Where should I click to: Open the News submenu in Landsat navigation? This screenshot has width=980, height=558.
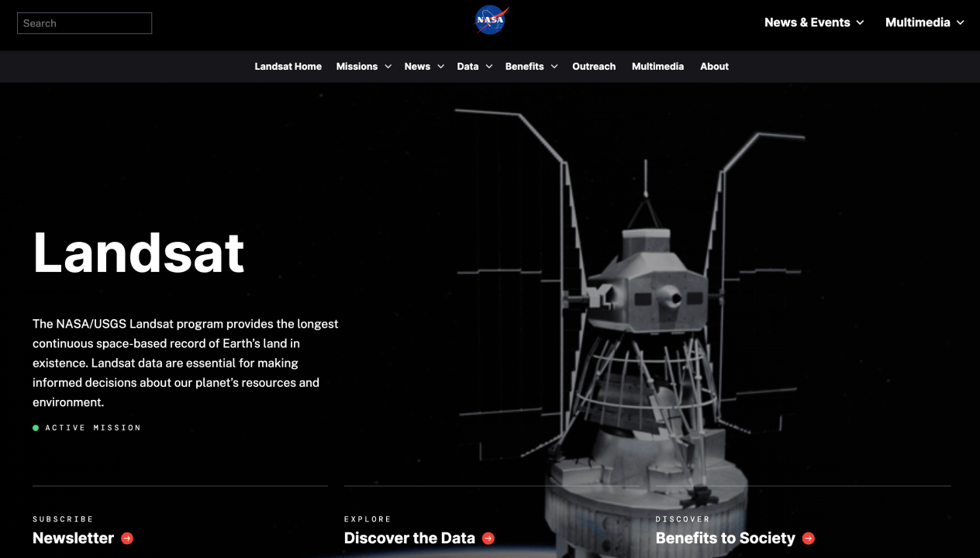(423, 67)
